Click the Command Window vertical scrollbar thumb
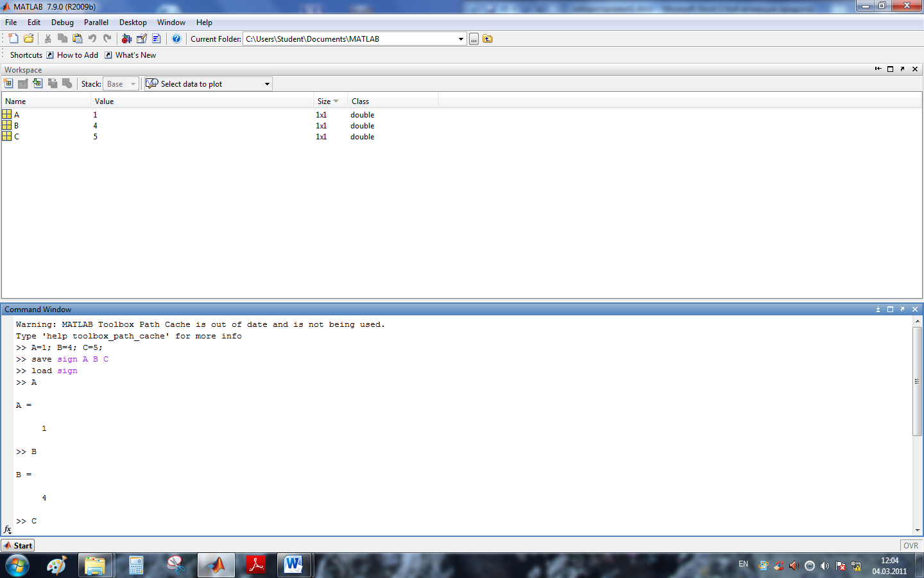Viewport: 924px width, 578px height. pyautogui.click(x=917, y=381)
